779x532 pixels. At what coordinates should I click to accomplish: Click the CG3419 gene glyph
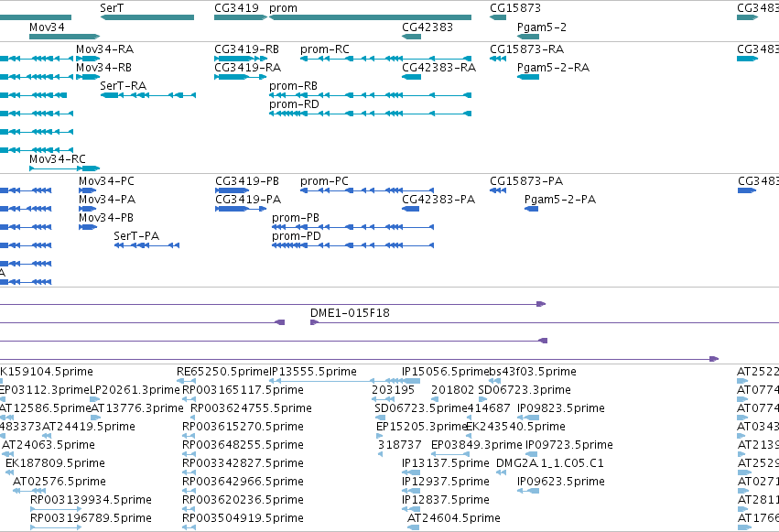click(x=241, y=17)
